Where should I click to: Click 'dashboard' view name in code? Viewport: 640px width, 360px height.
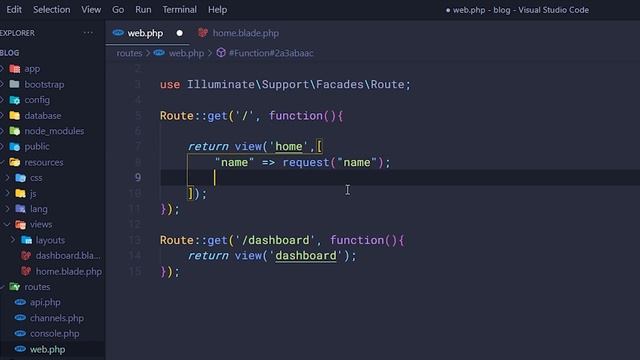pyautogui.click(x=306, y=256)
